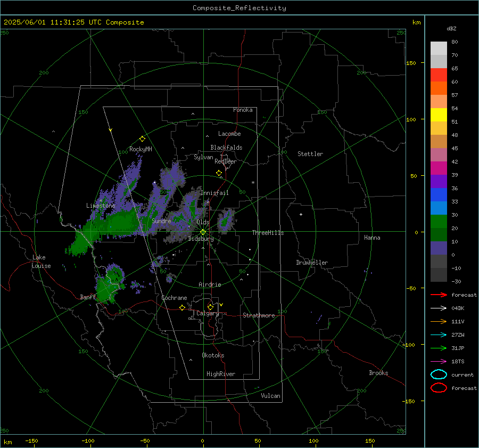Image resolution: width=479 pixels, height=448 pixels.
Task: Click the yellow swatch in dBZ scale
Action: coord(439,115)
